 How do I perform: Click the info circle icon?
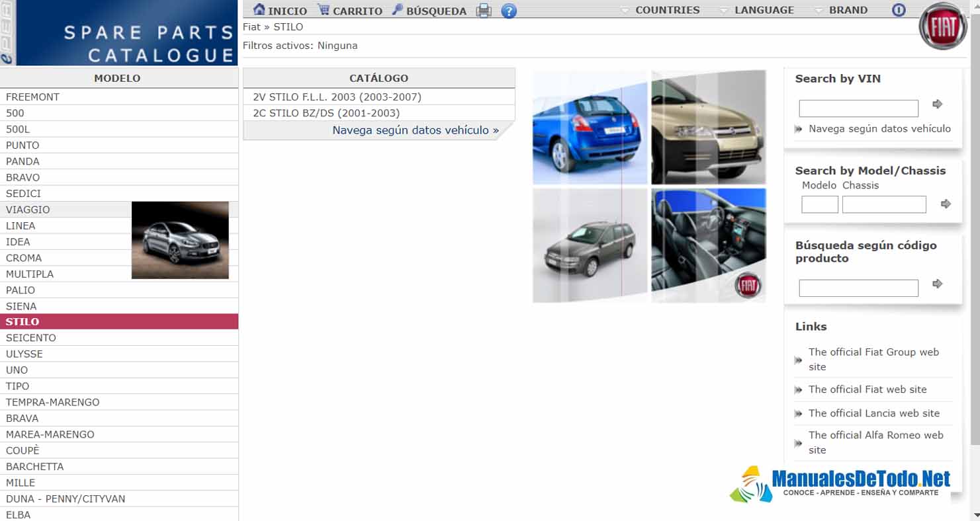click(x=899, y=10)
